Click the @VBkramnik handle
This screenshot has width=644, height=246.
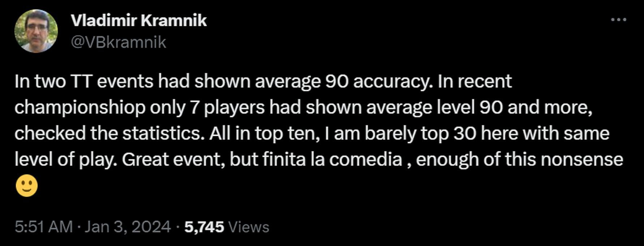119,42
